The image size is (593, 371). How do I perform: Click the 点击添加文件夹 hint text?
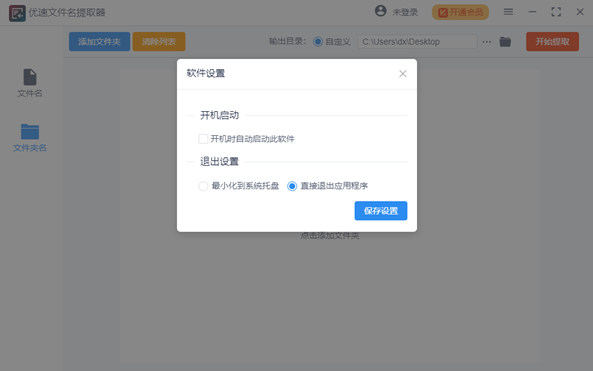(330, 236)
